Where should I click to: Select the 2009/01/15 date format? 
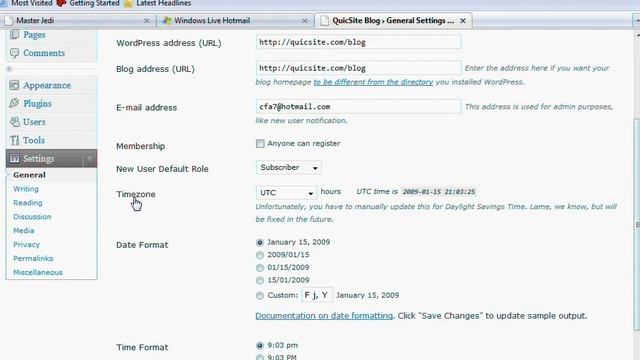coord(260,255)
